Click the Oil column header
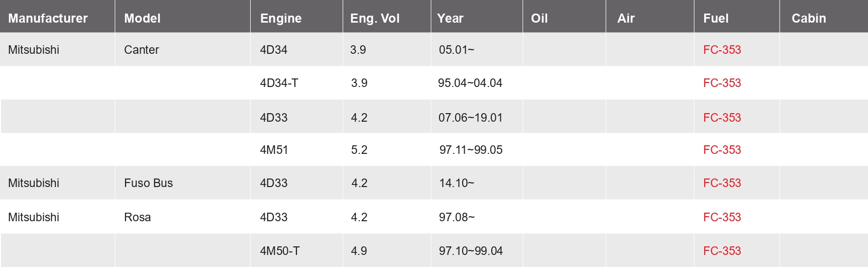The height and width of the screenshot is (267, 868). coord(539,19)
